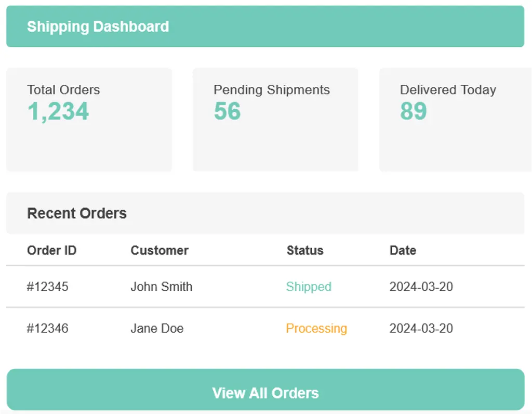Open order #12345

(x=48, y=287)
